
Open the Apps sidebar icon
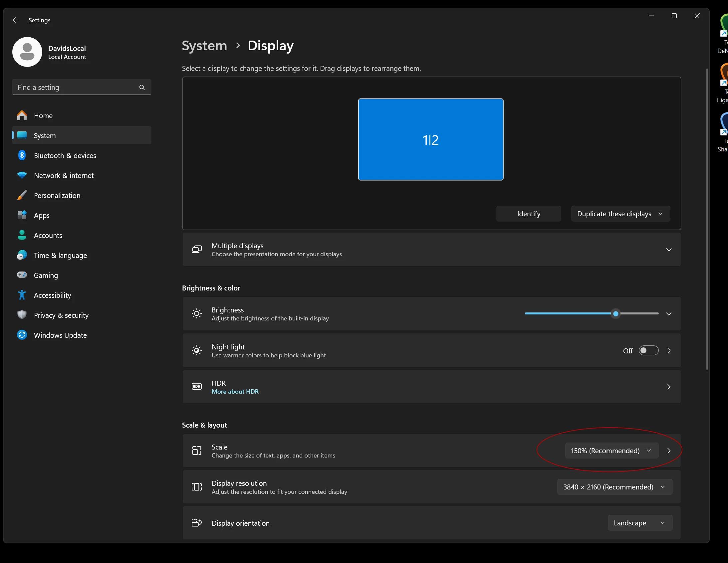click(22, 215)
